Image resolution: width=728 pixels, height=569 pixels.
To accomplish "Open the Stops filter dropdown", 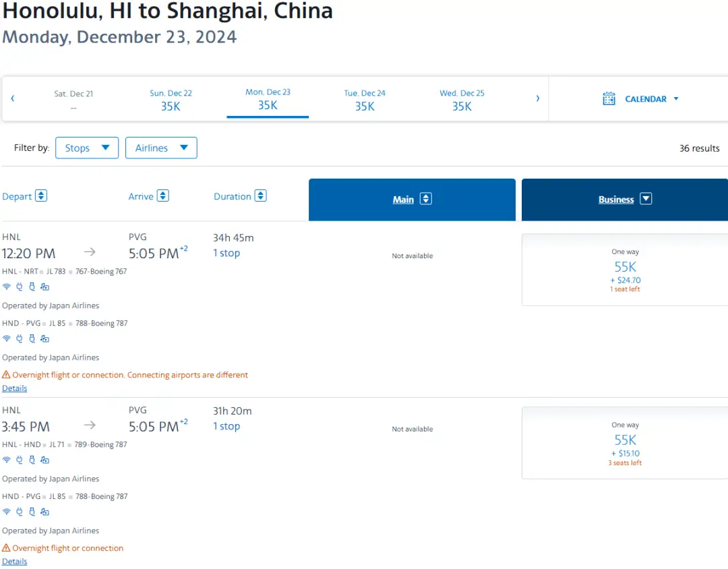I will (87, 148).
